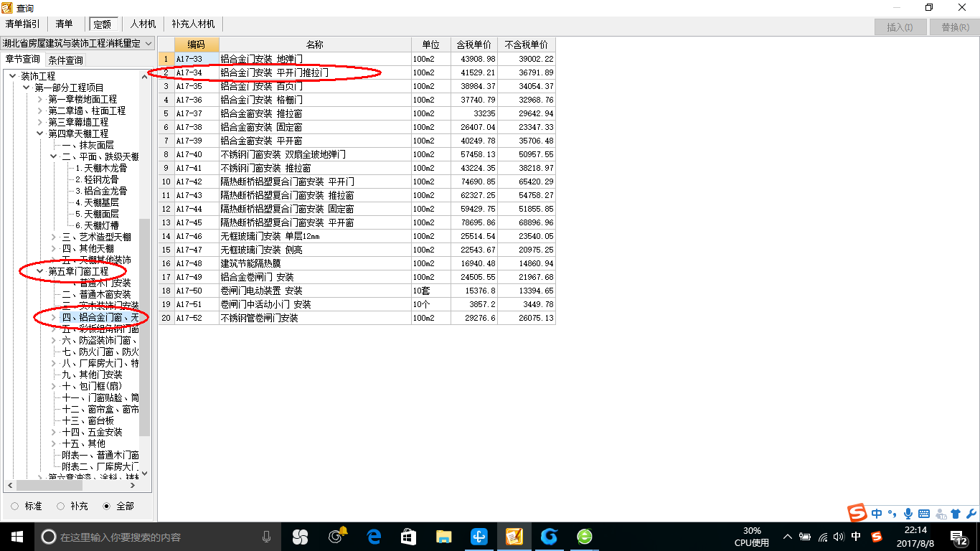
Task: Open the swirl app with bell badge
Action: coord(336,536)
